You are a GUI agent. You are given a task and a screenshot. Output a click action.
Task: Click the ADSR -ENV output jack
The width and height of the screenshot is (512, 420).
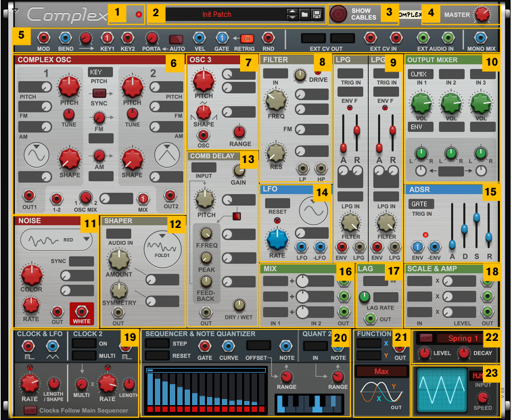click(435, 247)
